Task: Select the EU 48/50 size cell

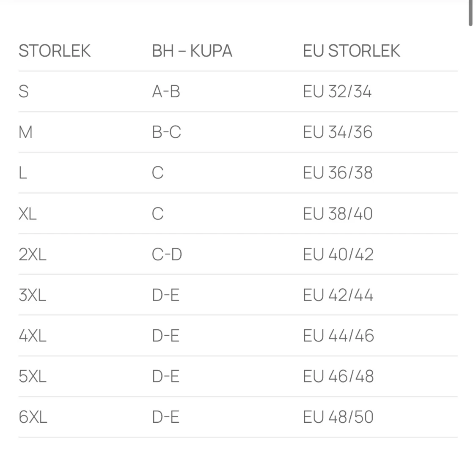Action: tap(338, 417)
